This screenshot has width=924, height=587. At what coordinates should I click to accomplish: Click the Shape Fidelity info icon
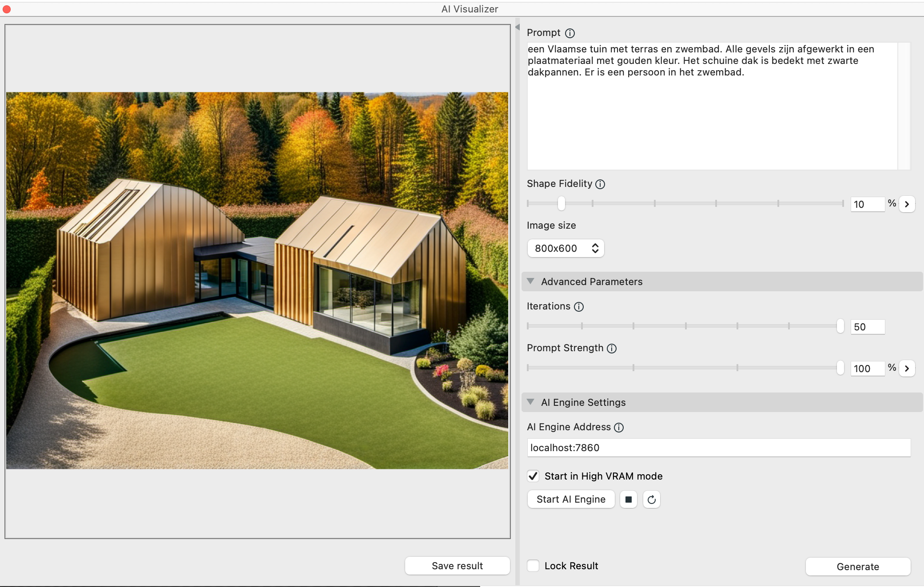click(600, 184)
